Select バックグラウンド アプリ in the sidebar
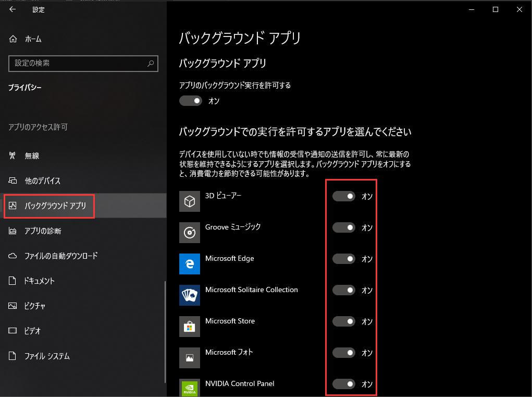Viewport: 532px width, 397px height. (x=83, y=206)
